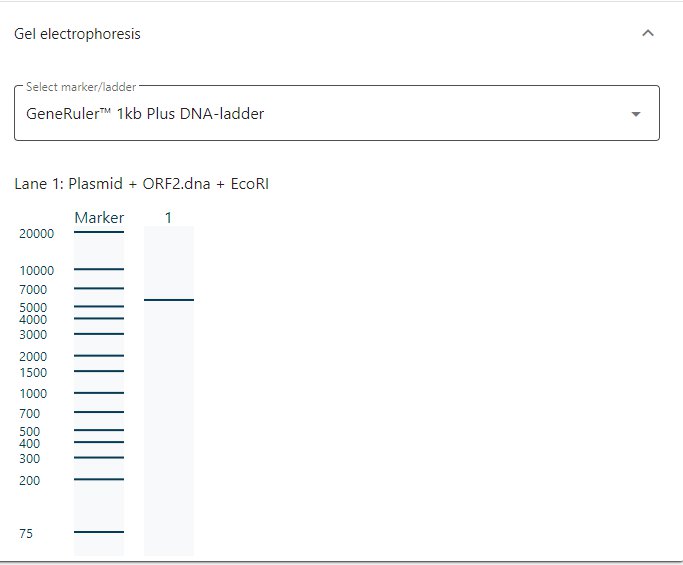The image size is (683, 565).
Task: Click the Lane 1 Plasmid description text
Action: (142, 184)
